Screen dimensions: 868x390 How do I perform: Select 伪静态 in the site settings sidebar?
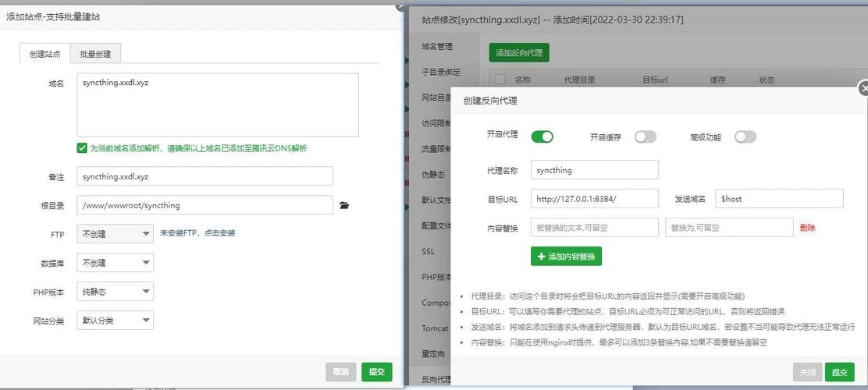[x=433, y=174]
